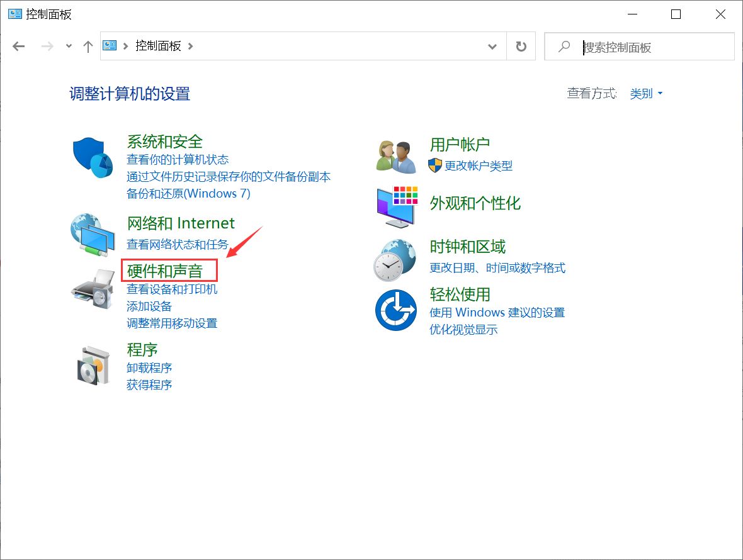743x560 pixels.
Task: Click the refresh button beside address bar
Action: [x=521, y=47]
